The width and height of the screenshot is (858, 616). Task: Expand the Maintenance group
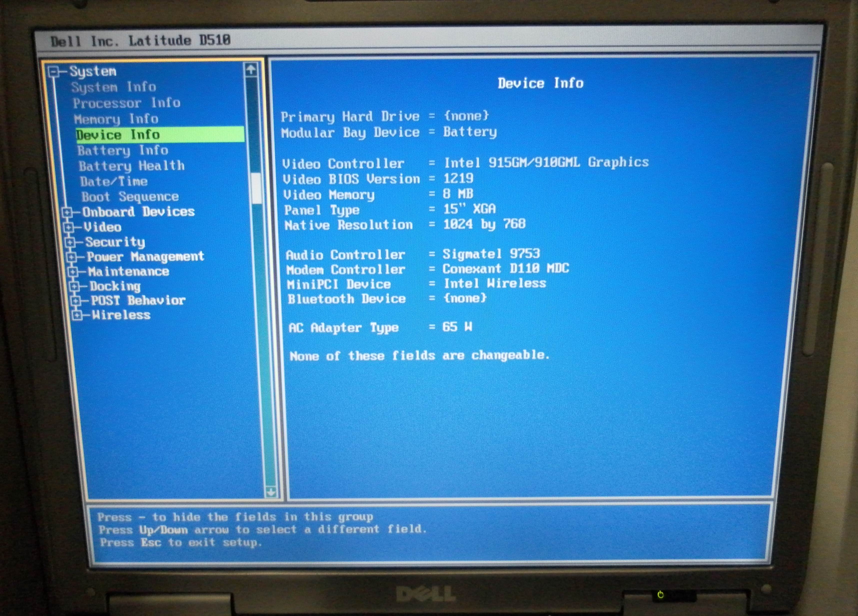pyautogui.click(x=73, y=272)
